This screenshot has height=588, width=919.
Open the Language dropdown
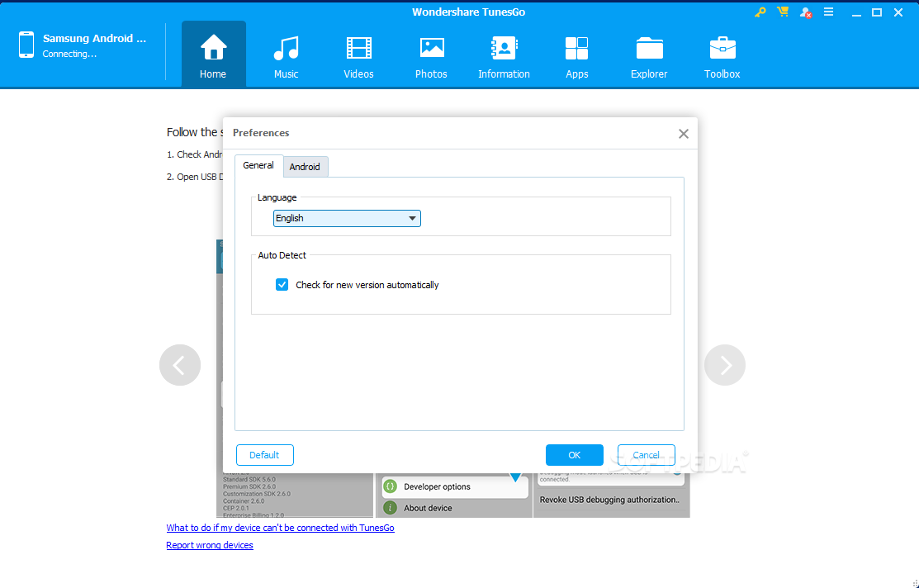click(347, 218)
